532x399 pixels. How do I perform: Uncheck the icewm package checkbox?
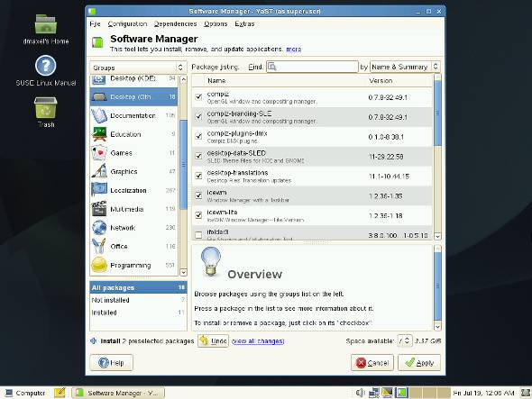click(198, 195)
